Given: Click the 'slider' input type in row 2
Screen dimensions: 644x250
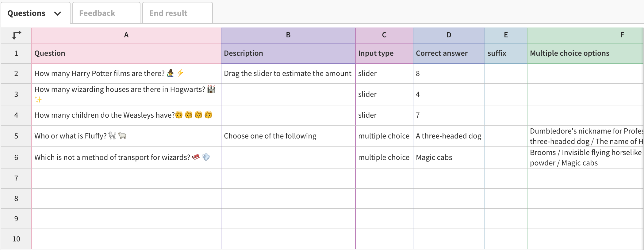Looking at the screenshot, I should 384,74.
